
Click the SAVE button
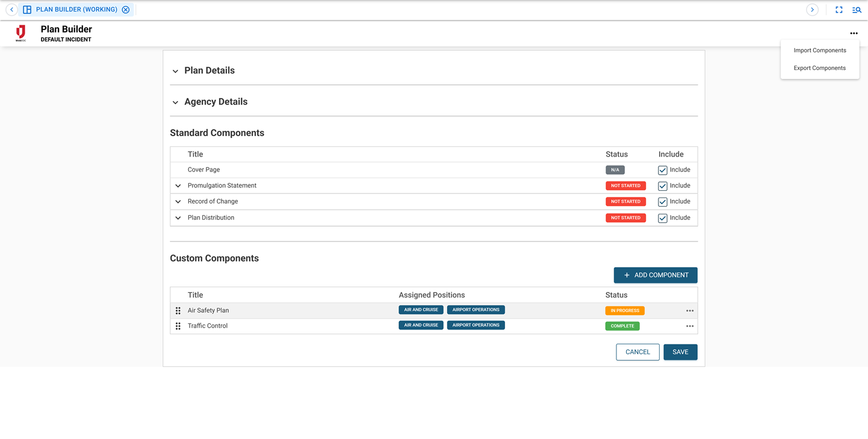pos(680,352)
